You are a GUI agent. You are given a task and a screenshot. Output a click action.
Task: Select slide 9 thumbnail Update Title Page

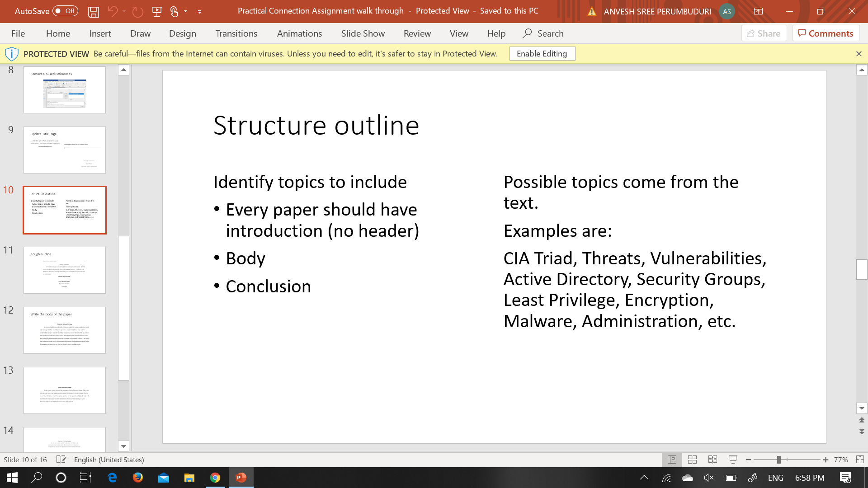coord(65,150)
